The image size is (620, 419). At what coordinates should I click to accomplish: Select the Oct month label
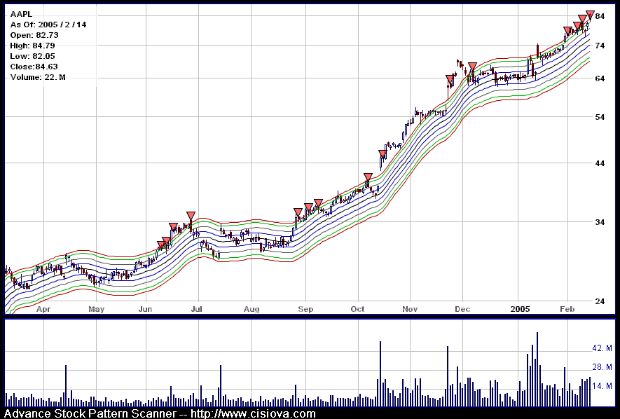(x=358, y=309)
